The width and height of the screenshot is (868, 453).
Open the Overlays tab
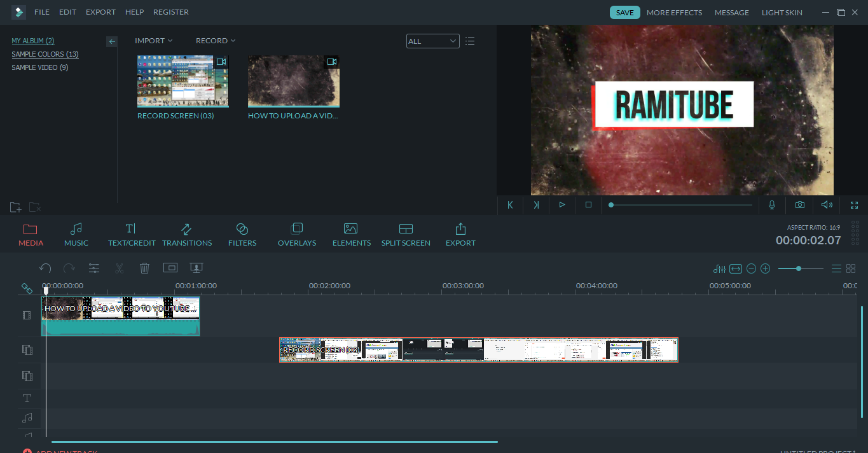(297, 234)
